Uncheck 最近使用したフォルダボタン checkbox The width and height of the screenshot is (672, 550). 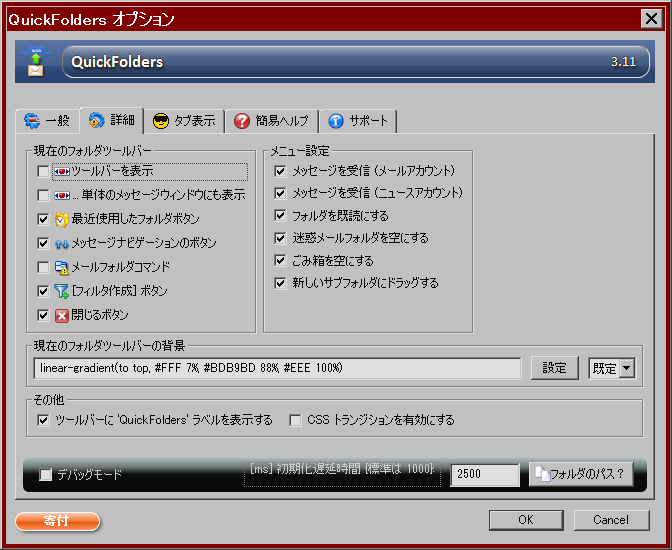pos(43,219)
